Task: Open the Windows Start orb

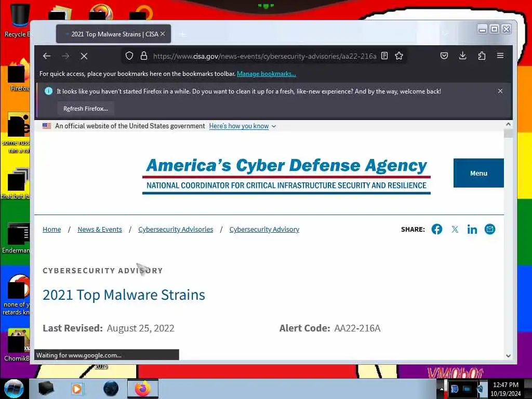Action: point(14,389)
